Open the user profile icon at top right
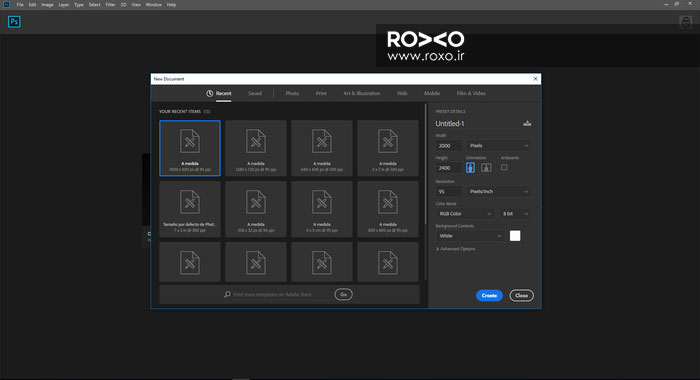Screen dimensions: 700x380 pos(685,22)
